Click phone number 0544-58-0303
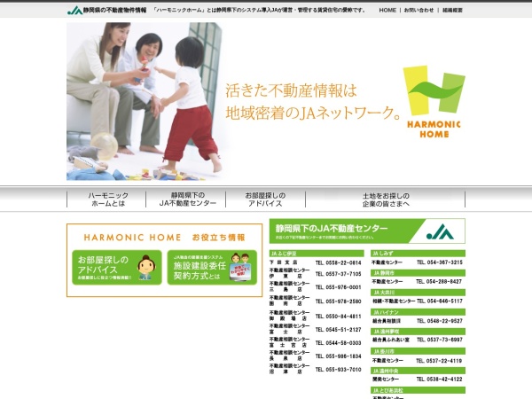 [x=339, y=343]
